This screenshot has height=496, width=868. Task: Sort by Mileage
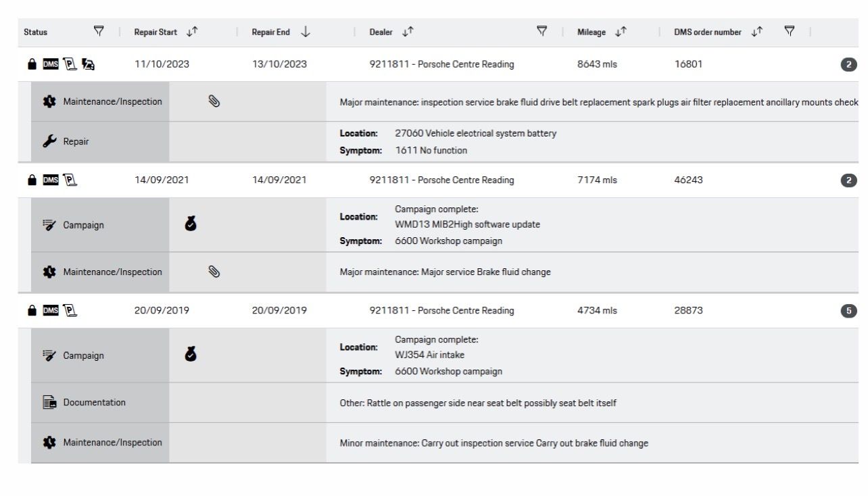(x=619, y=32)
